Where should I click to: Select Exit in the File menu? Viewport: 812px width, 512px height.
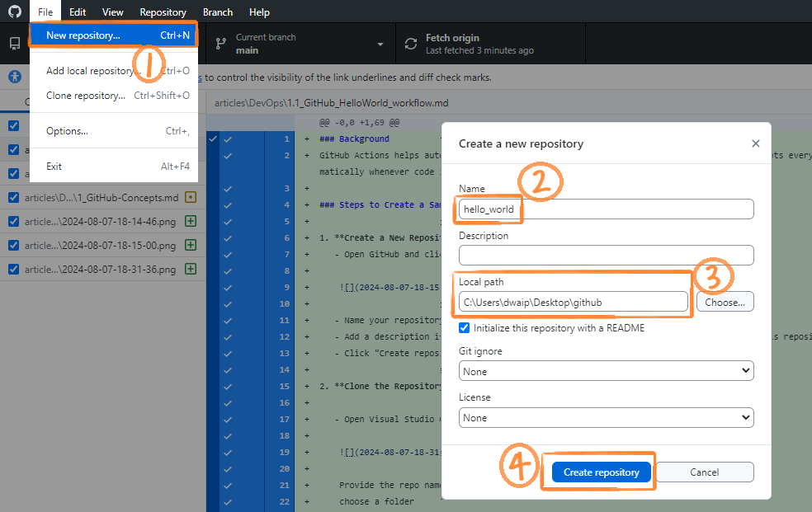pos(113,166)
